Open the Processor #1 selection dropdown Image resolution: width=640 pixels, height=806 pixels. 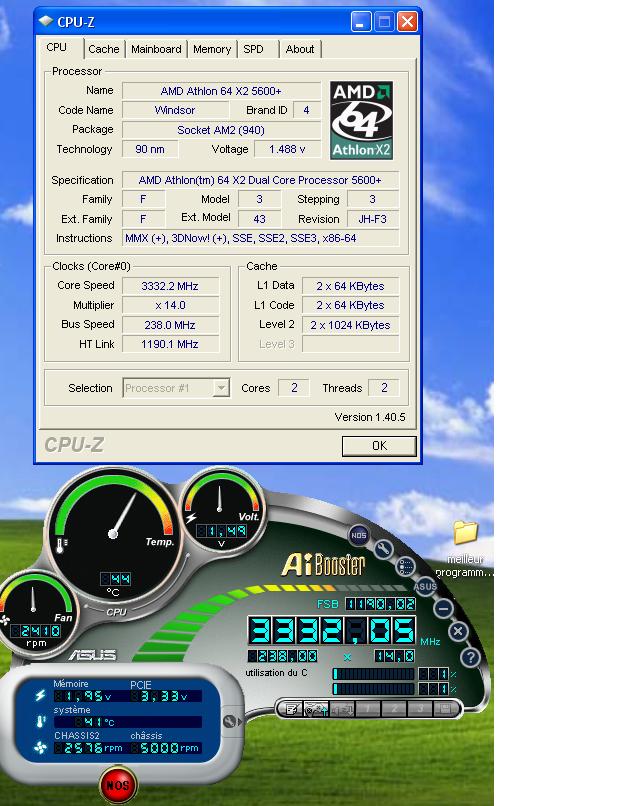click(x=176, y=388)
